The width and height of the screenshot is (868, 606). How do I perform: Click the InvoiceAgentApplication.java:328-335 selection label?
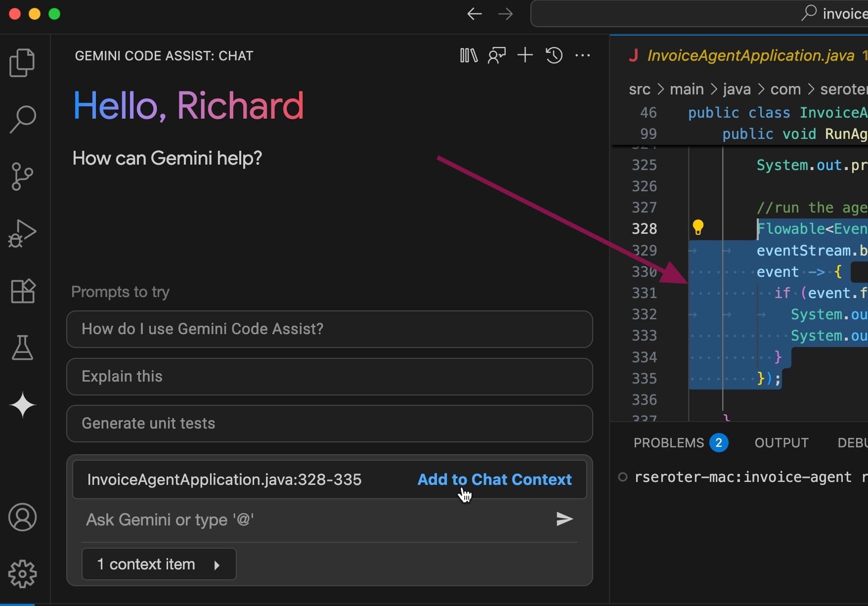[x=224, y=479]
